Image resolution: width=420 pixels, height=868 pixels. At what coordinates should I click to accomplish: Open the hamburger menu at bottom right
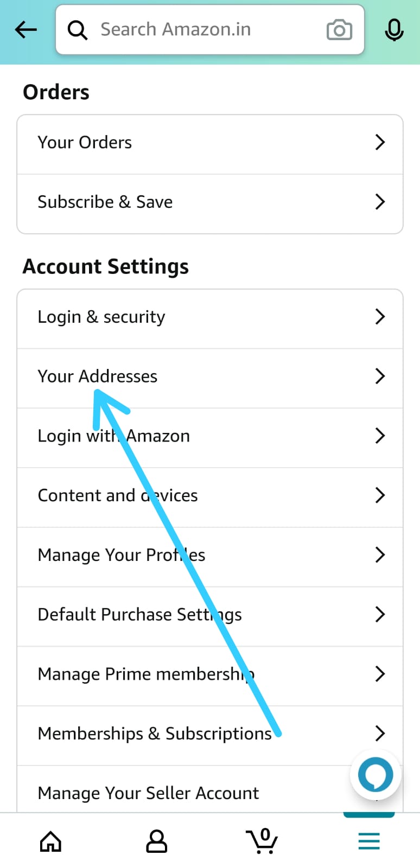click(368, 840)
